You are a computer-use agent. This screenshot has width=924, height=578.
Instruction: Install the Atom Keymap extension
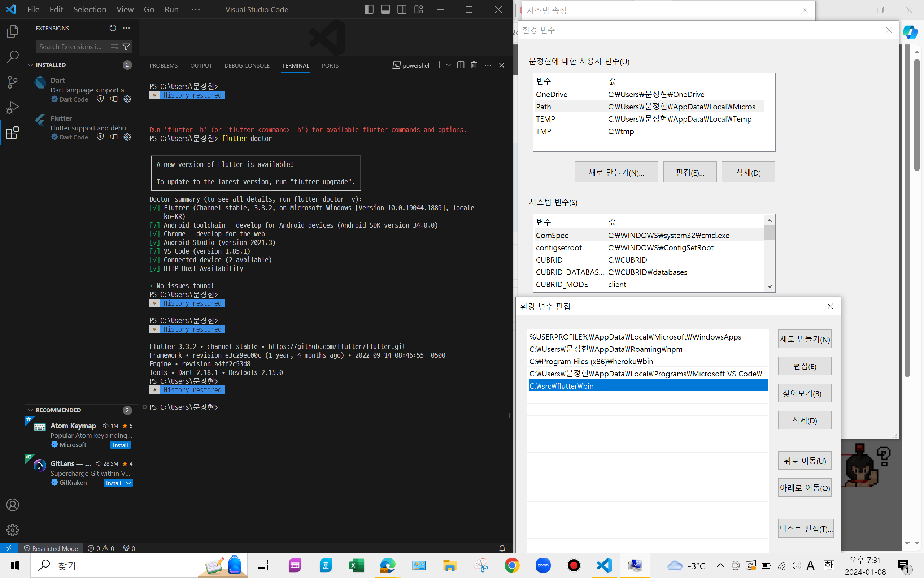pyautogui.click(x=120, y=445)
